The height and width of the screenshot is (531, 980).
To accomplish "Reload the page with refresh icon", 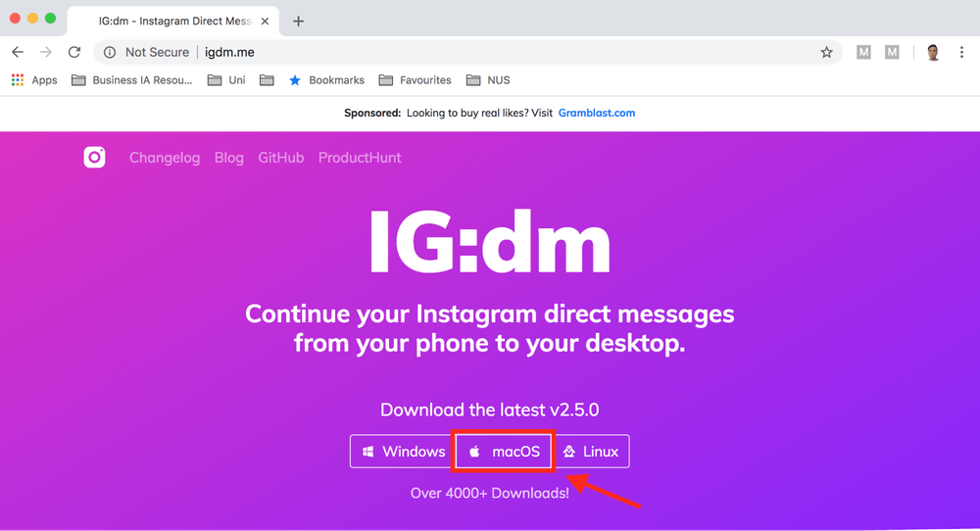I will click(74, 52).
